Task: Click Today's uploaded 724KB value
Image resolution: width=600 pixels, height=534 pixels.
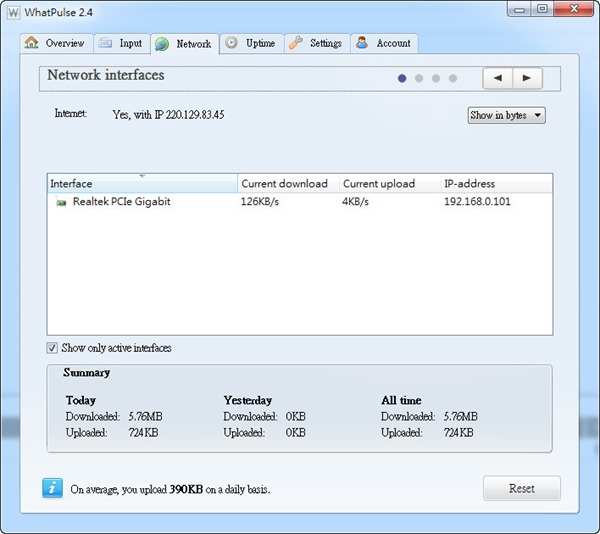Action: point(143,433)
